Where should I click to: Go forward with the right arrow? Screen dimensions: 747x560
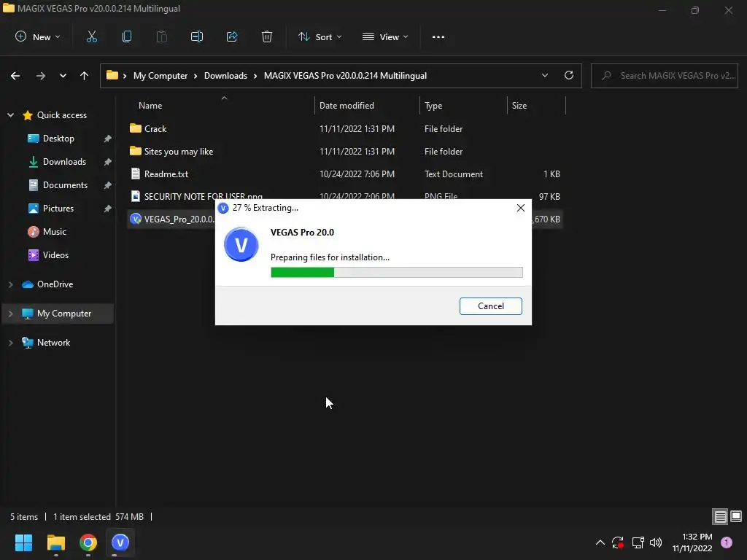(x=41, y=76)
